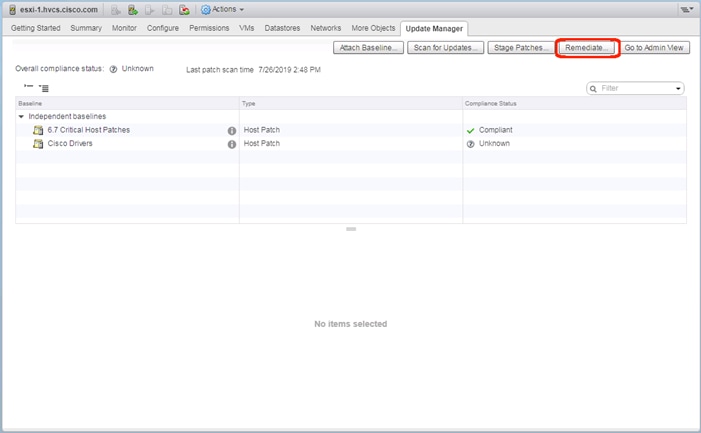Image resolution: width=701 pixels, height=433 pixels.
Task: Click the collapse all tree icon
Action: pos(29,87)
